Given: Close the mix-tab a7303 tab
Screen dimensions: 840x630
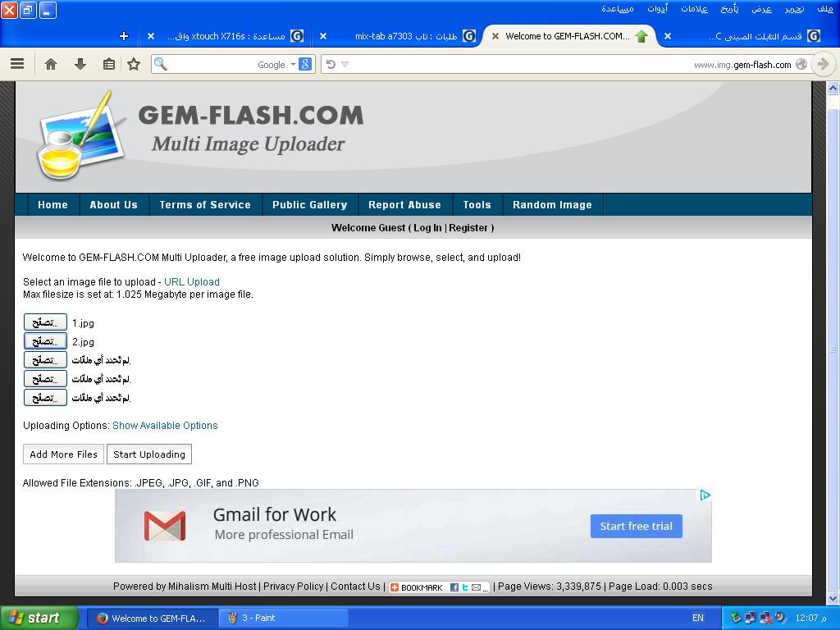Looking at the screenshot, I should click(x=323, y=36).
